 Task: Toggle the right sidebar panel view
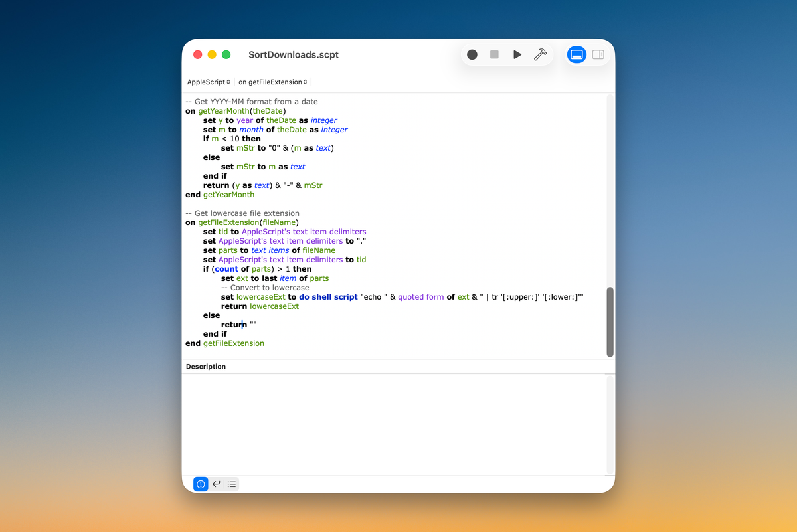pyautogui.click(x=598, y=54)
